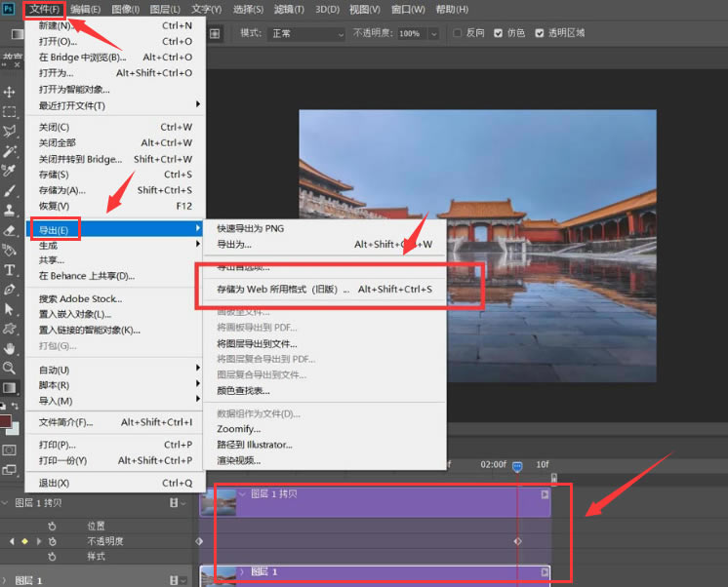Collapse 图层 1 拷贝 track in timeline list

[5, 503]
